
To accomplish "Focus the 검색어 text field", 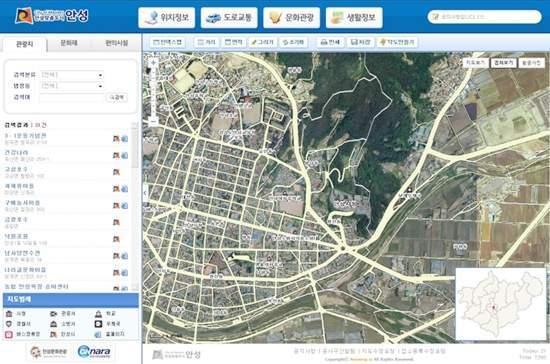I will [72, 97].
